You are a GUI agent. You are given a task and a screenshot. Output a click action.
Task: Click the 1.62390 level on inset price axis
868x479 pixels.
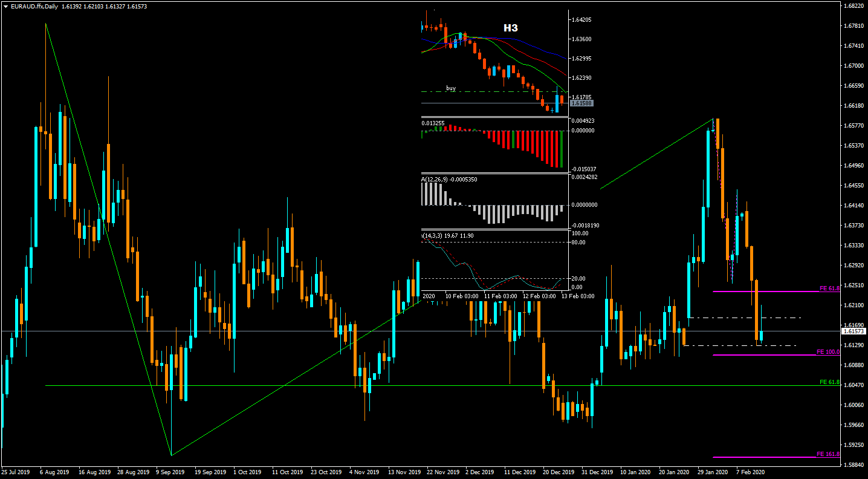pos(581,78)
